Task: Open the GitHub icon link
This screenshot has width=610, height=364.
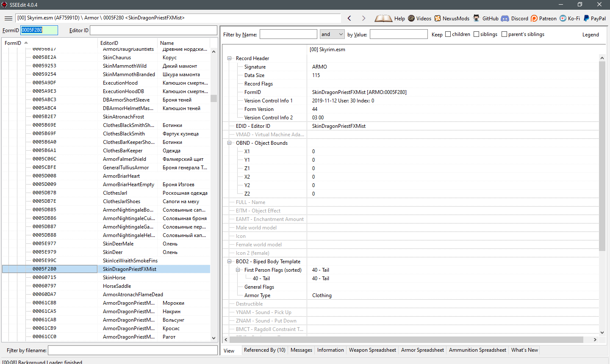Action: [477, 18]
